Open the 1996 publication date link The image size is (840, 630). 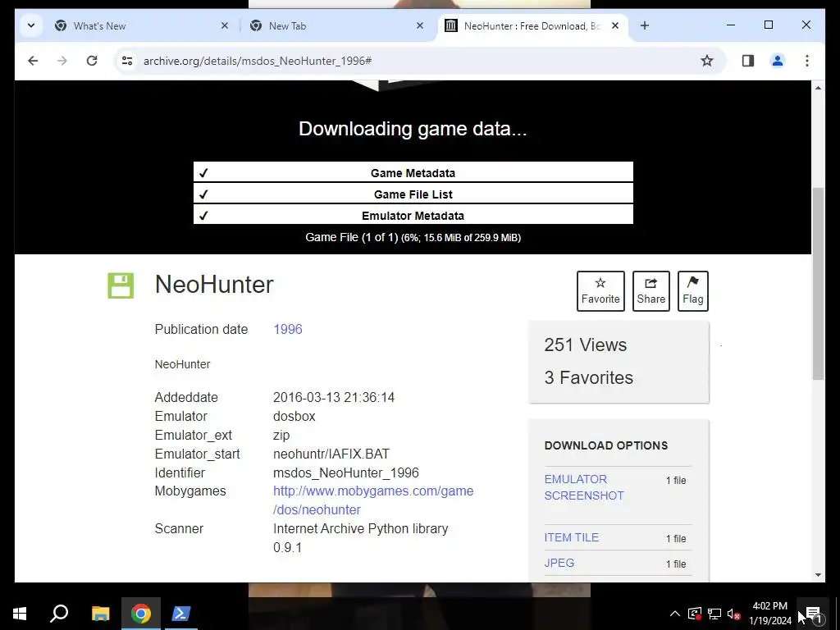pyautogui.click(x=288, y=329)
